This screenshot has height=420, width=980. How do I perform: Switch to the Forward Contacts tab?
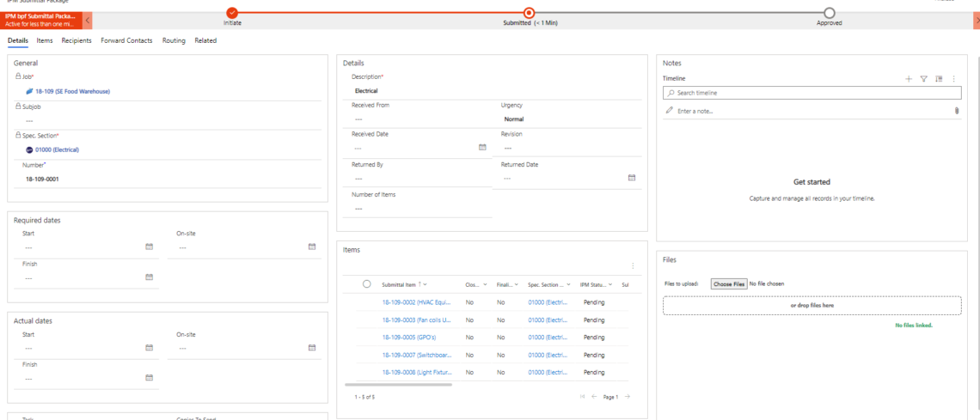pyautogui.click(x=126, y=40)
